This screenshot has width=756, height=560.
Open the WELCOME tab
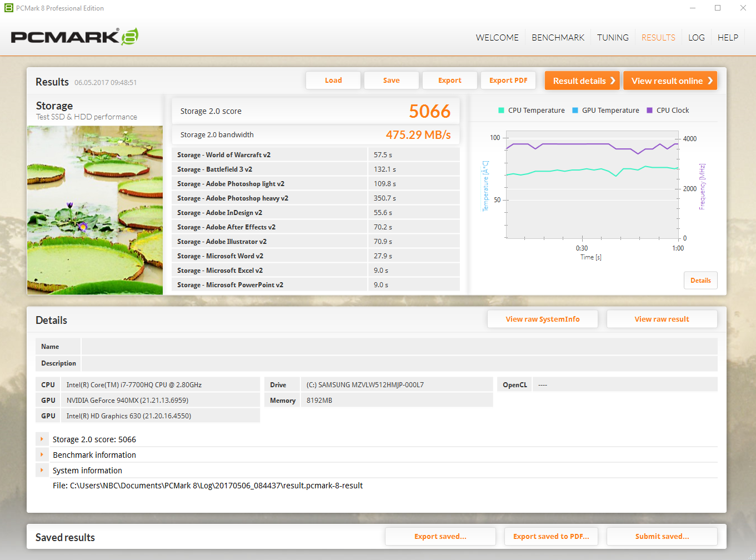[497, 38]
